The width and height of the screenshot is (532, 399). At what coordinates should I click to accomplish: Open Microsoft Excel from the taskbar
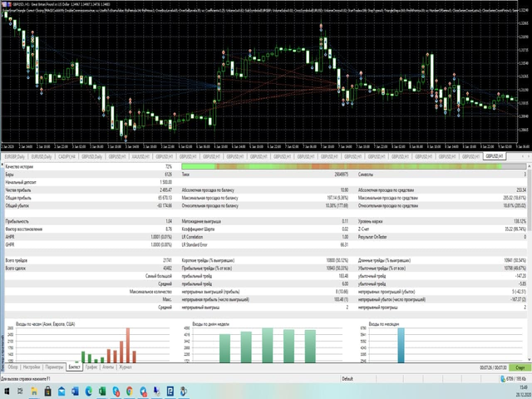(x=102, y=392)
